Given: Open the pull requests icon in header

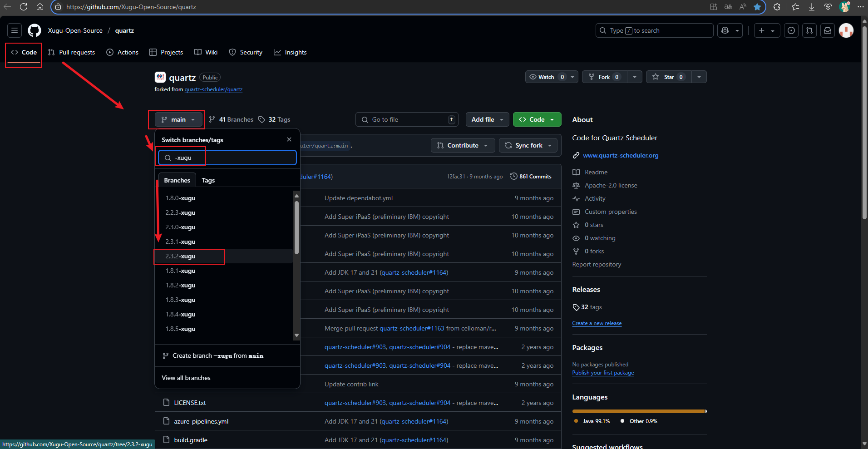Looking at the screenshot, I should tap(809, 30).
